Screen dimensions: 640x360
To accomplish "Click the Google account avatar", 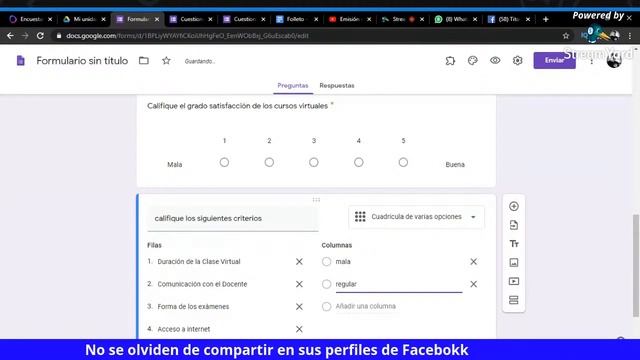I will [x=614, y=61].
